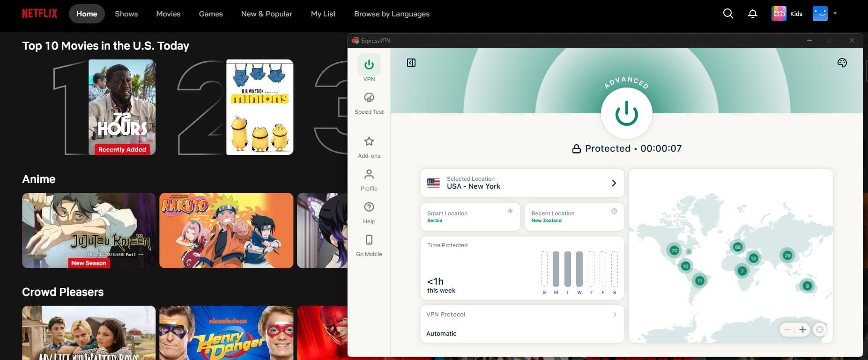868x360 pixels.
Task: Open My List in Netflix
Action: click(x=323, y=14)
